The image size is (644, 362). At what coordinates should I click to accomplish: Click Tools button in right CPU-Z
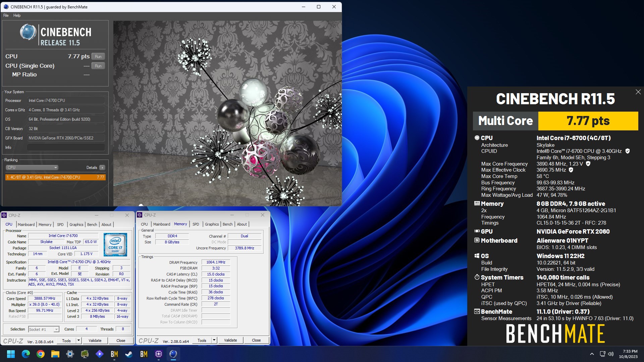click(x=202, y=341)
